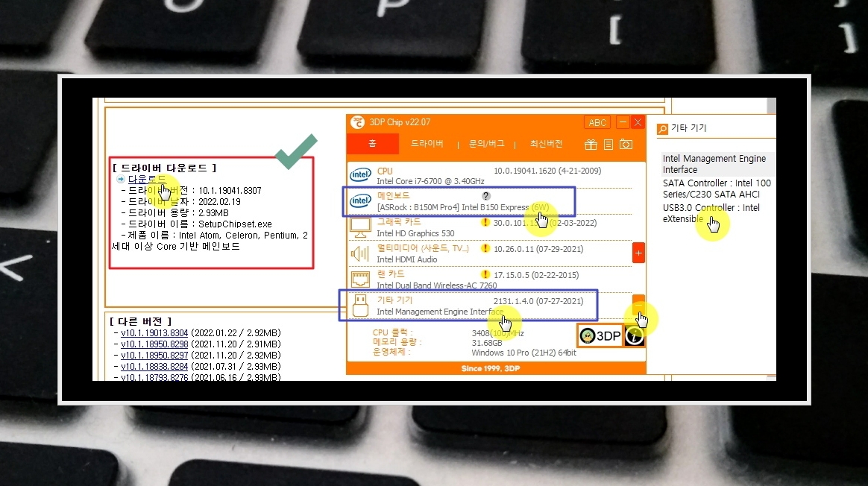
Task: Open version link v10.1.19013.8304
Action: pos(154,332)
